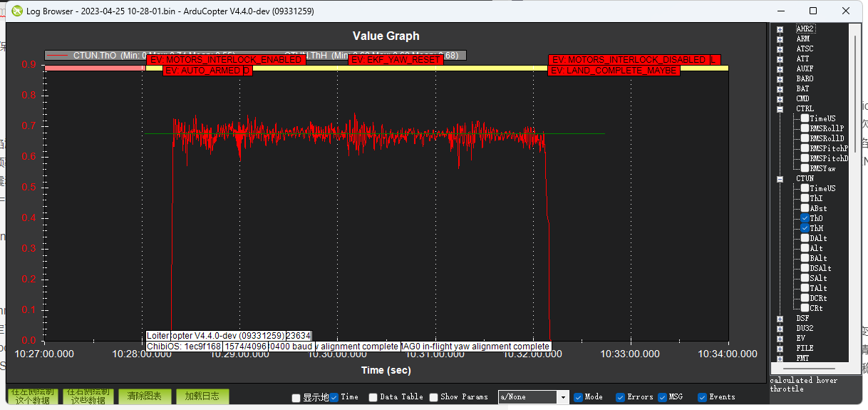Click the CTUN.ThO legend entry
This screenshot has height=410, width=868.
[153, 55]
